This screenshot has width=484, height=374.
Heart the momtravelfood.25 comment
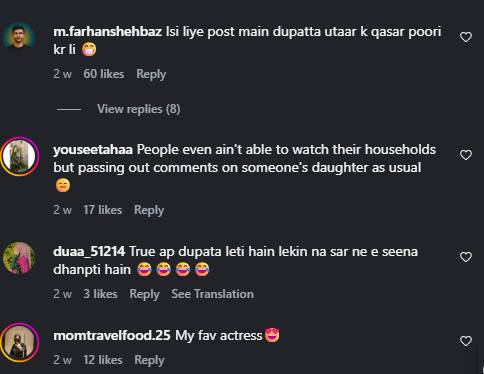point(466,341)
